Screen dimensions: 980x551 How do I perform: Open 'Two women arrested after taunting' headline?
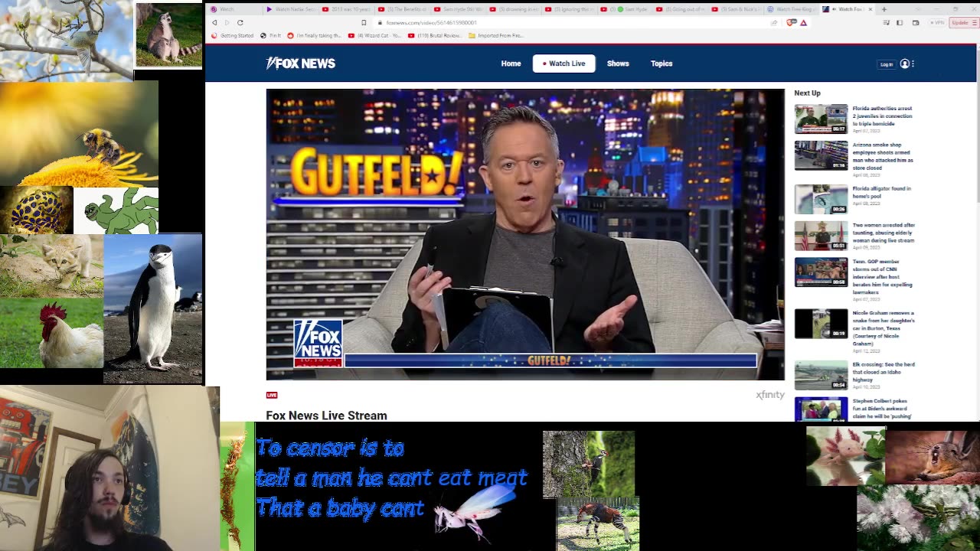[x=884, y=233]
